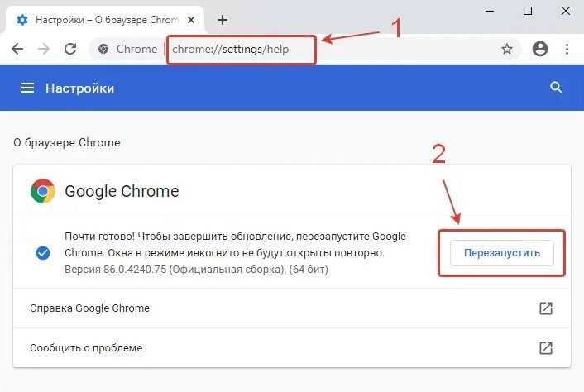
Task: Click the blue update checkmark icon
Action: pos(43,253)
